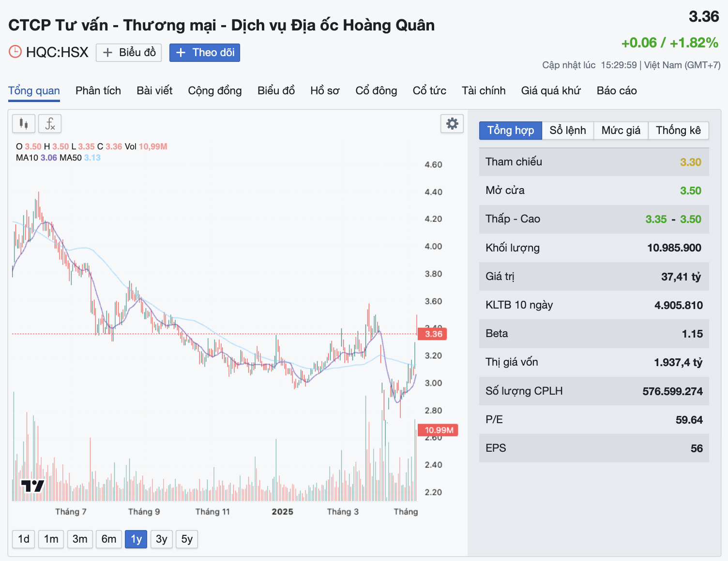Click the TradingView logo on chart

coord(32,486)
